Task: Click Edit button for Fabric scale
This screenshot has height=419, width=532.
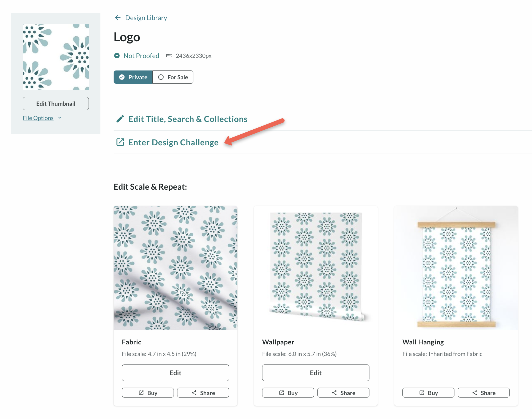Action: (x=175, y=373)
